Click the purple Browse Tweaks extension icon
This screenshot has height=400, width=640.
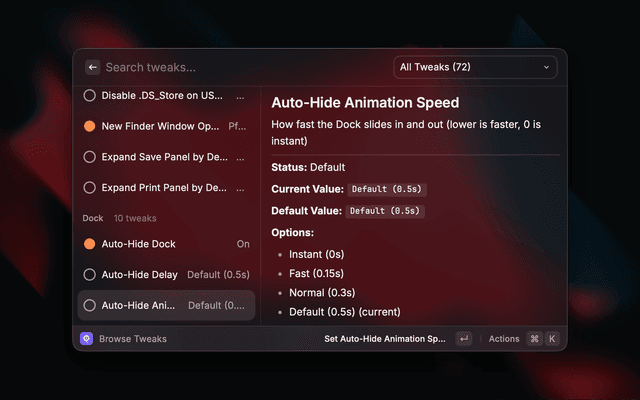pos(87,339)
